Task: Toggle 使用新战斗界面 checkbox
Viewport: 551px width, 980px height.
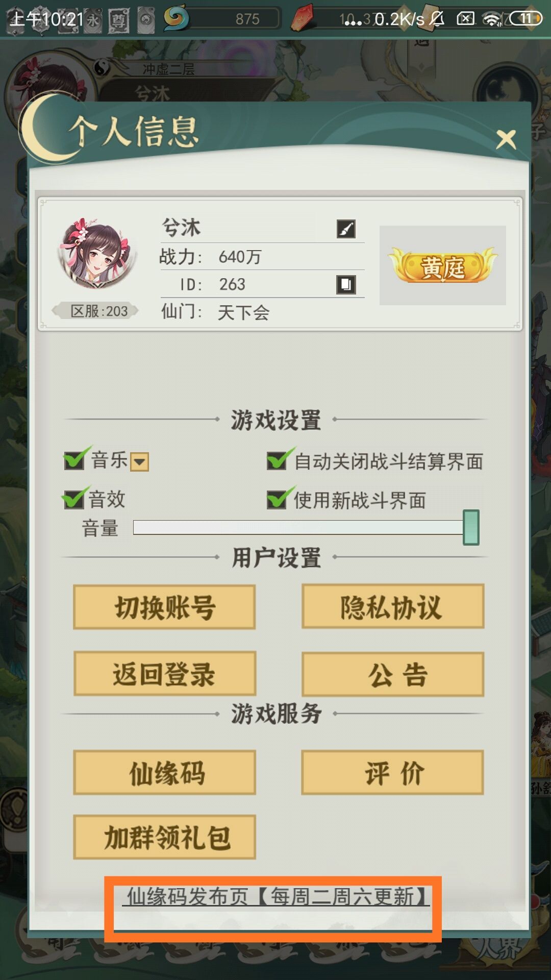Action: (279, 499)
